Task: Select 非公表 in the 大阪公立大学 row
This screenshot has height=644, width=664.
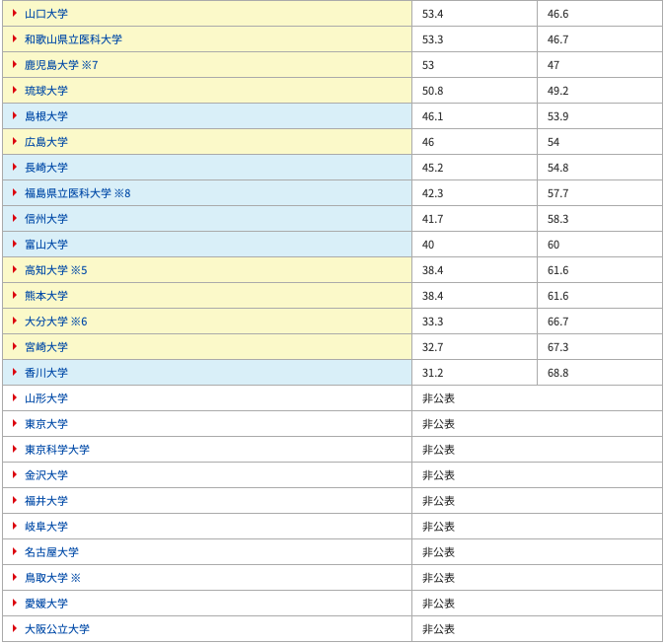Action: (438, 629)
